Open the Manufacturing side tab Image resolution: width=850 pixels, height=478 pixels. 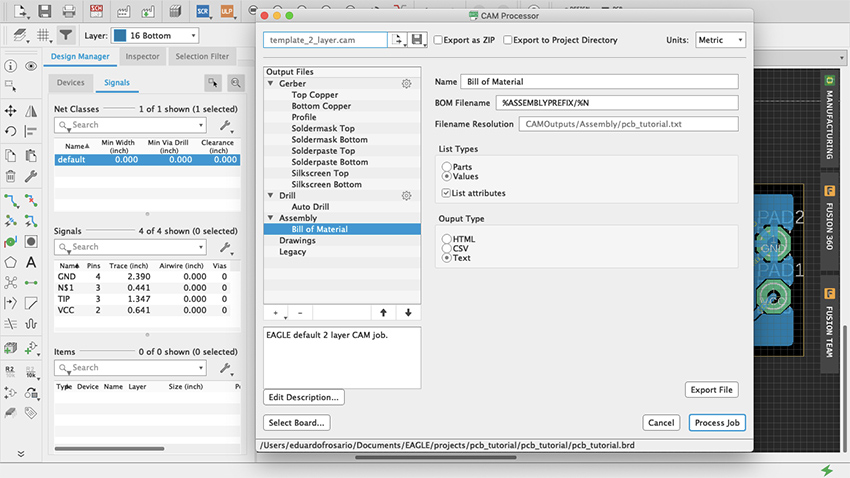[x=829, y=118]
